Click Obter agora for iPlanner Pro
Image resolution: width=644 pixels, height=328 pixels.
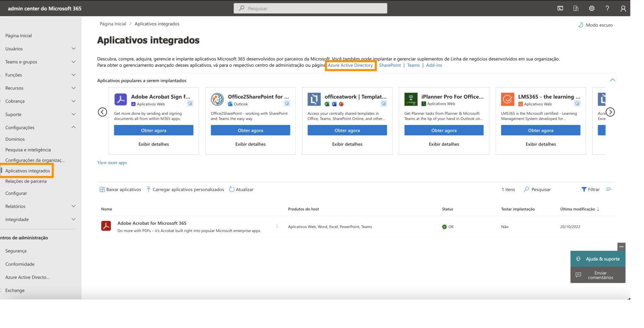click(444, 130)
